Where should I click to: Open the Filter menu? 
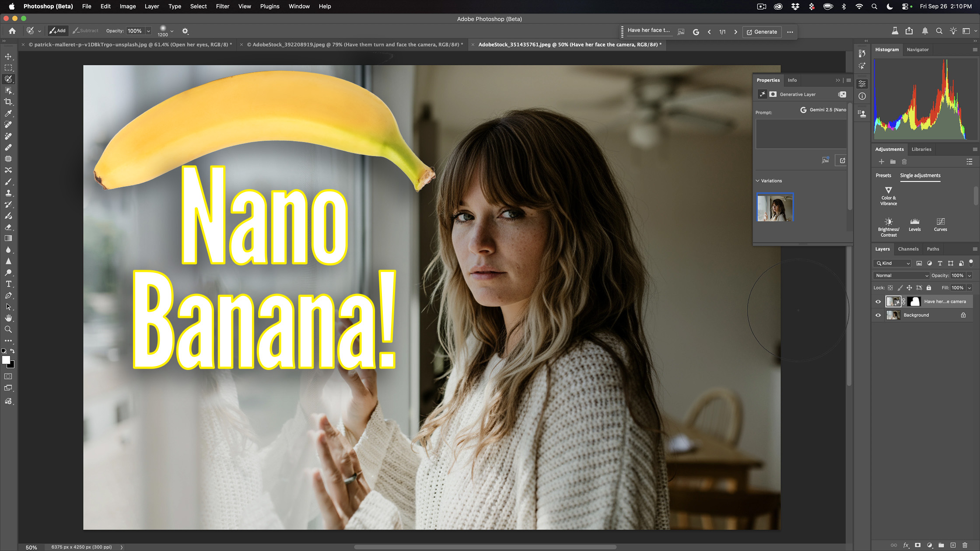click(223, 6)
